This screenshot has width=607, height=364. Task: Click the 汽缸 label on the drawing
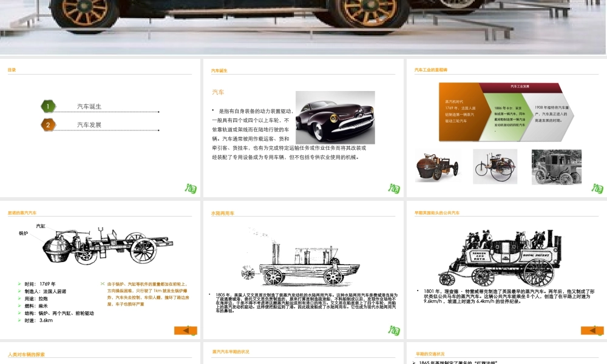(41, 226)
